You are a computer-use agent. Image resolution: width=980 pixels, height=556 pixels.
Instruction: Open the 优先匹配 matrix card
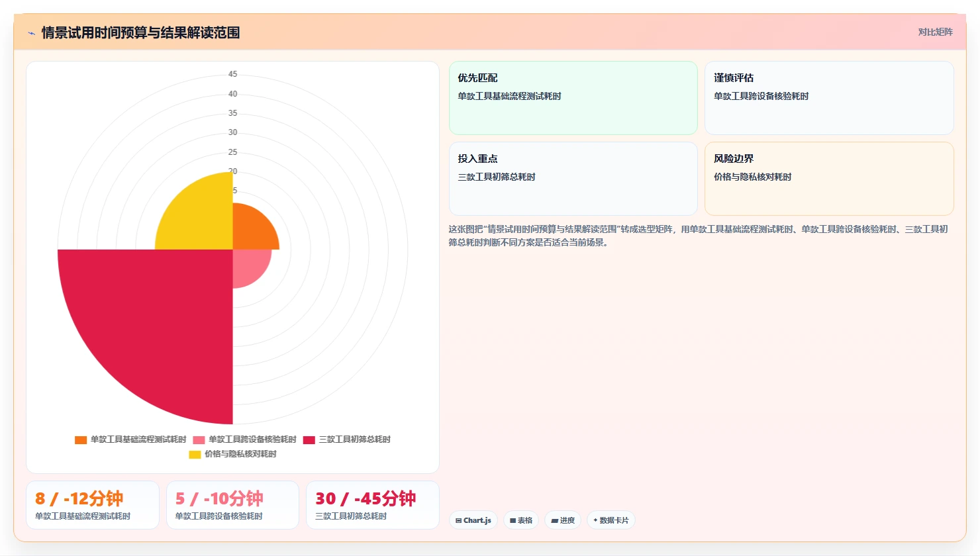(x=573, y=98)
